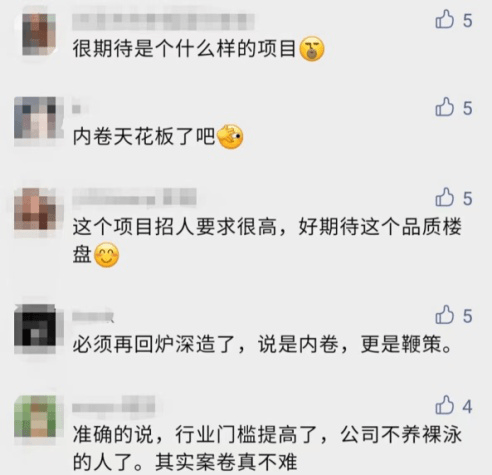This screenshot has width=492, height=475.
Task: Open green avatar beside 准确的说 comment
Action: pos(39,416)
